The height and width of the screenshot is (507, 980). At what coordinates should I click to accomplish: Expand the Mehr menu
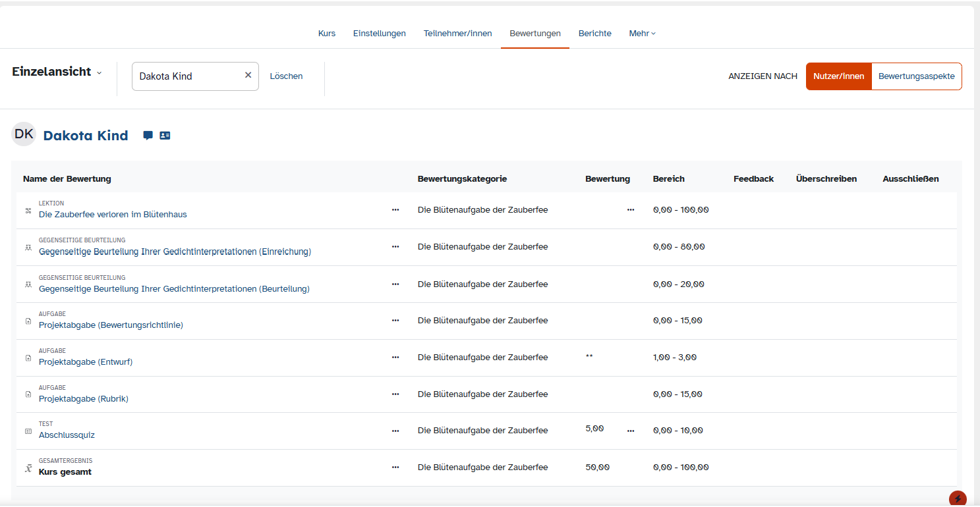tap(642, 33)
